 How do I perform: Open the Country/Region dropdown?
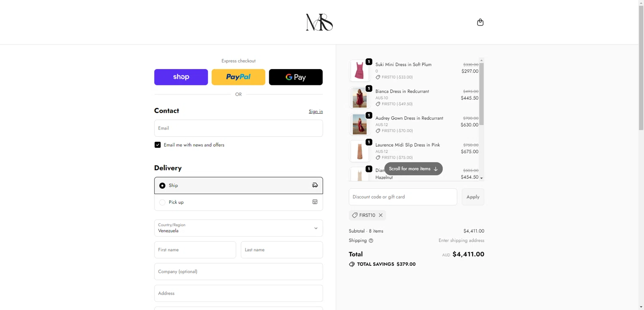click(x=238, y=228)
